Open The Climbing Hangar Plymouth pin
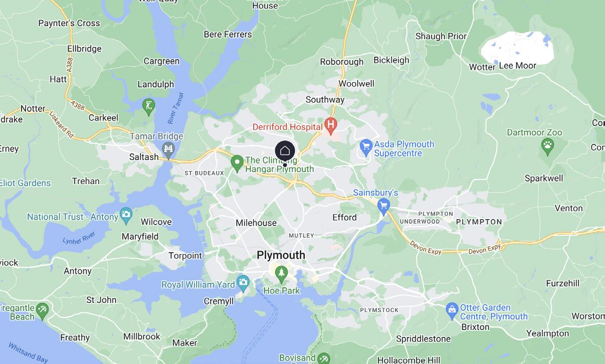 [x=237, y=163]
